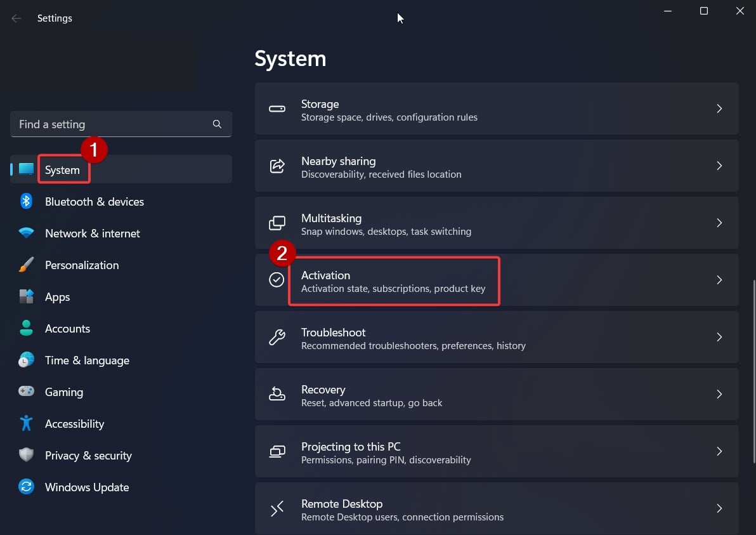The image size is (756, 535).
Task: Click the Network & internet wifi icon
Action: point(26,233)
